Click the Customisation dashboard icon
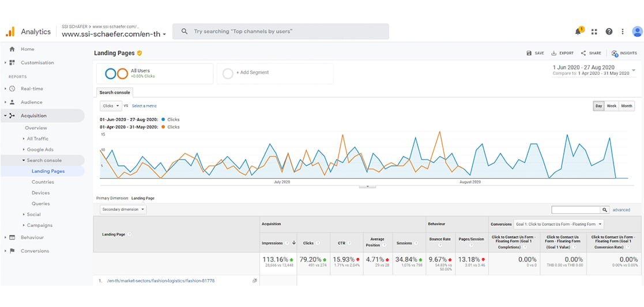Viewport: 644px width, 307px height. [12, 63]
